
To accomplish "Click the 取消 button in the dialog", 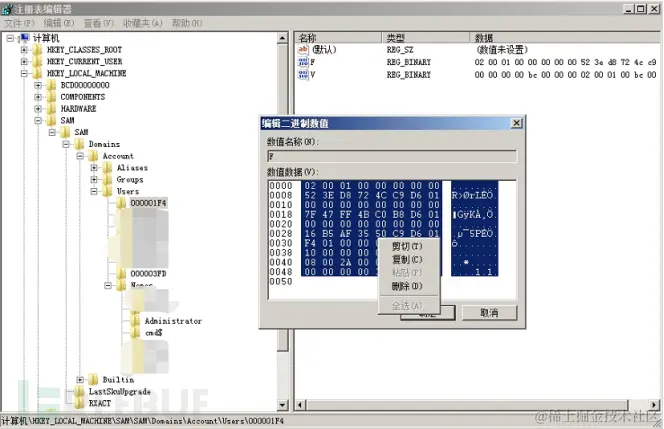I will (x=489, y=313).
